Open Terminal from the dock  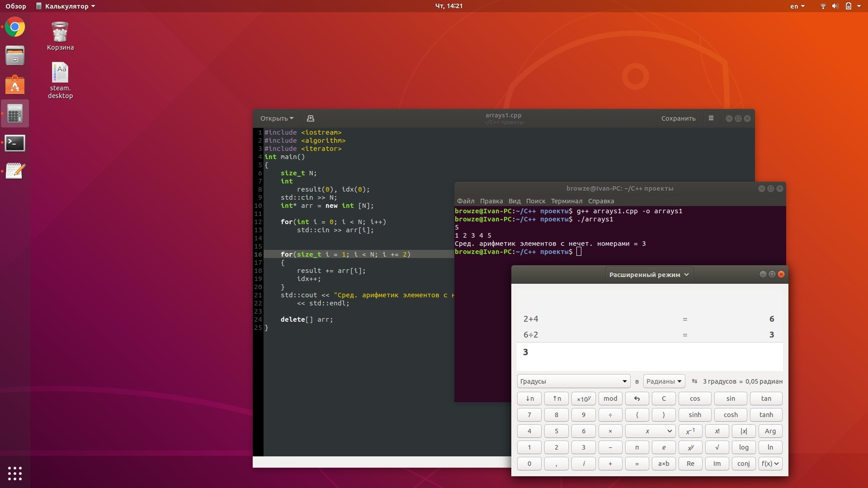pos(15,143)
